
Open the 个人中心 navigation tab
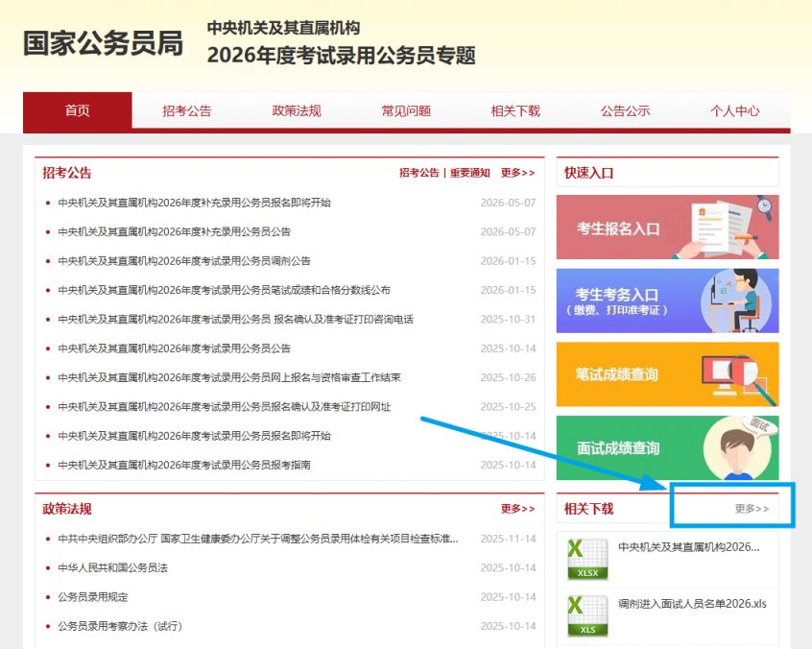pyautogui.click(x=735, y=110)
